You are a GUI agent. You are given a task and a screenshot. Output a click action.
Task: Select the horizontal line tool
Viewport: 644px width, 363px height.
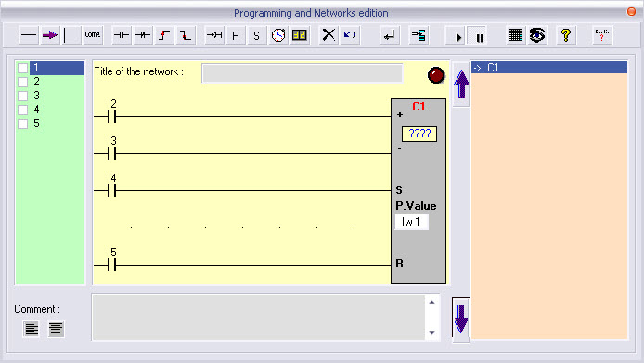point(29,35)
